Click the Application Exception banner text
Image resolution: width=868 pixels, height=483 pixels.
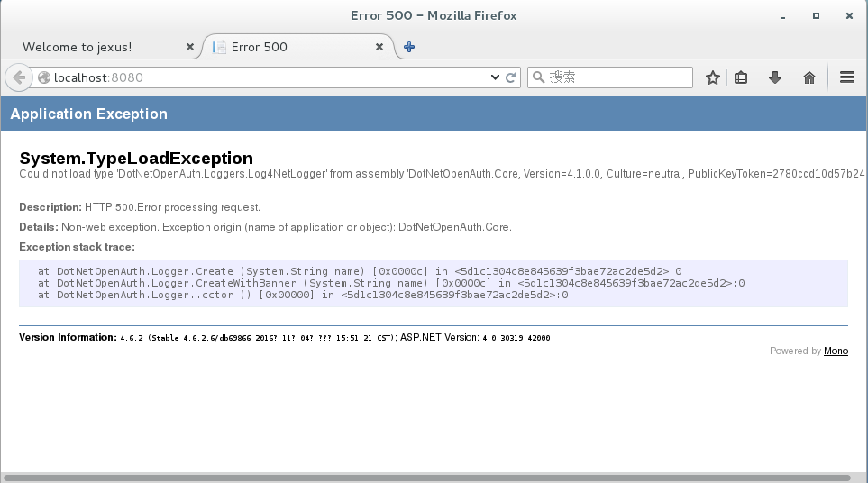click(88, 114)
